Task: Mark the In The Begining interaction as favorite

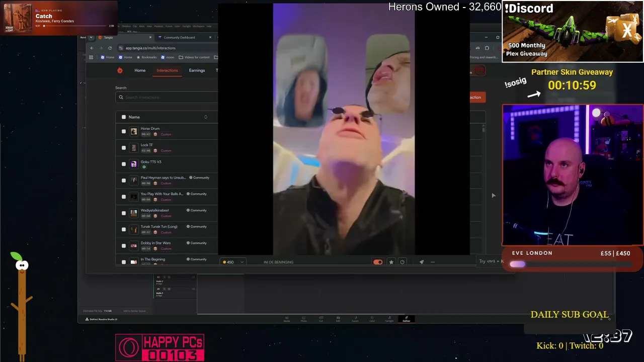Action: point(391,262)
